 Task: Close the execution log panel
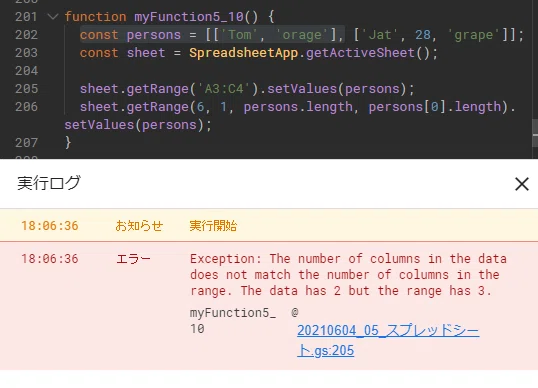coord(522,184)
